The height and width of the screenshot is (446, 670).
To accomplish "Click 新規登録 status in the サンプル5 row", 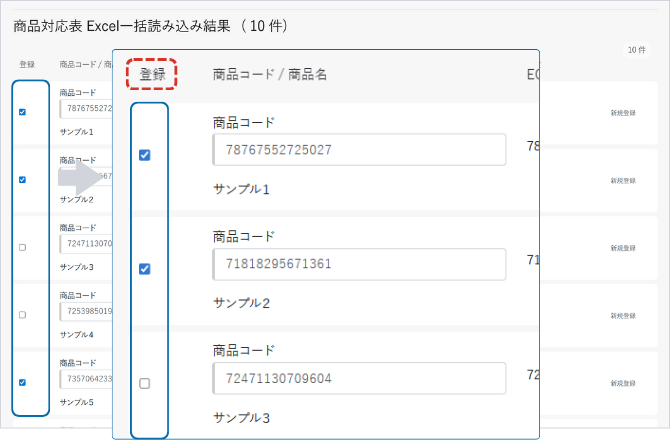I will click(623, 383).
